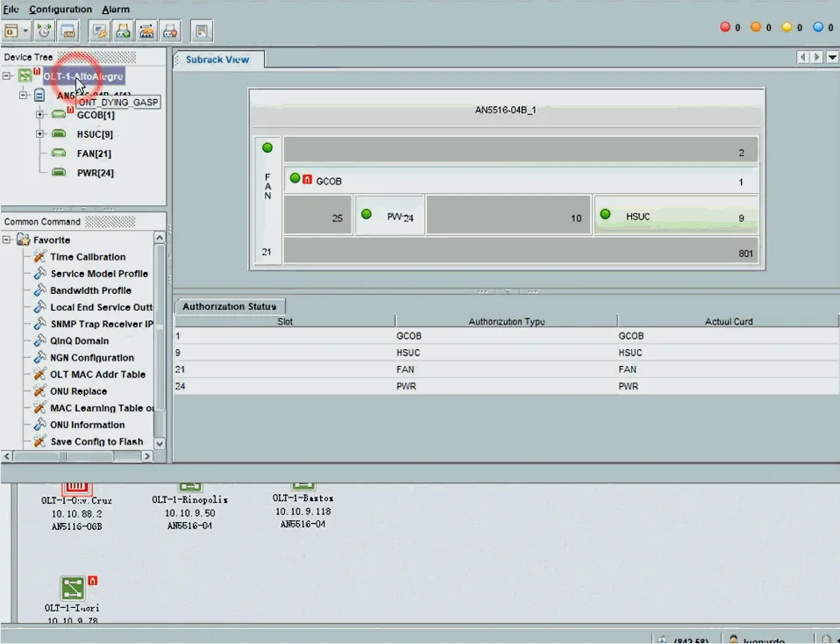Open QinQ Domain command
Image resolution: width=840 pixels, height=644 pixels.
(79, 340)
